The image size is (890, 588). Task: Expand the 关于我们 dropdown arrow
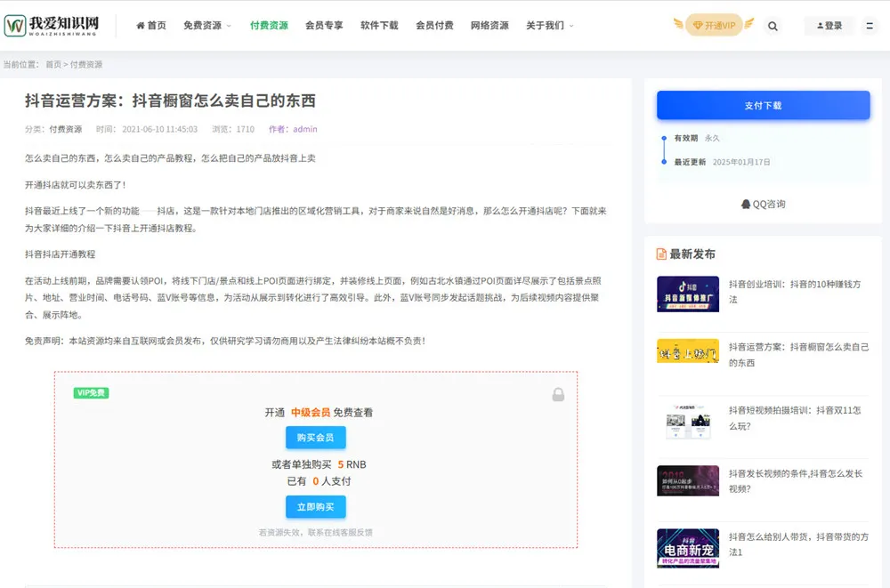pos(571,26)
